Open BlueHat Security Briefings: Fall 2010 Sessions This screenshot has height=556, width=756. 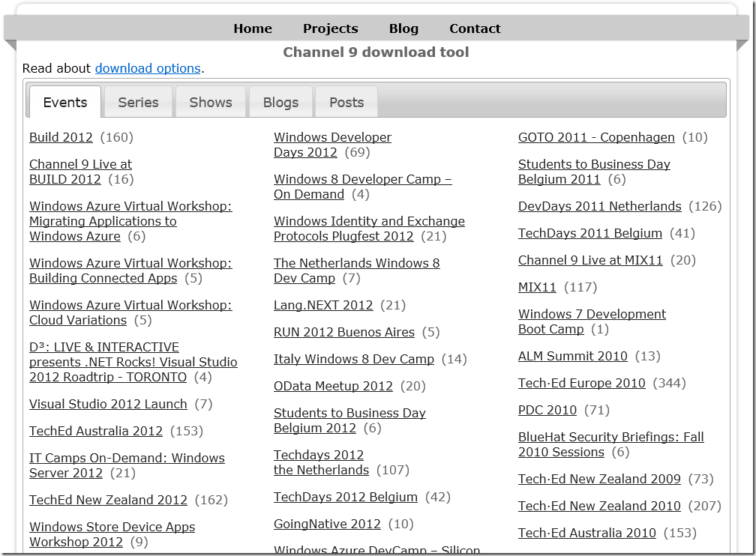coord(610,444)
